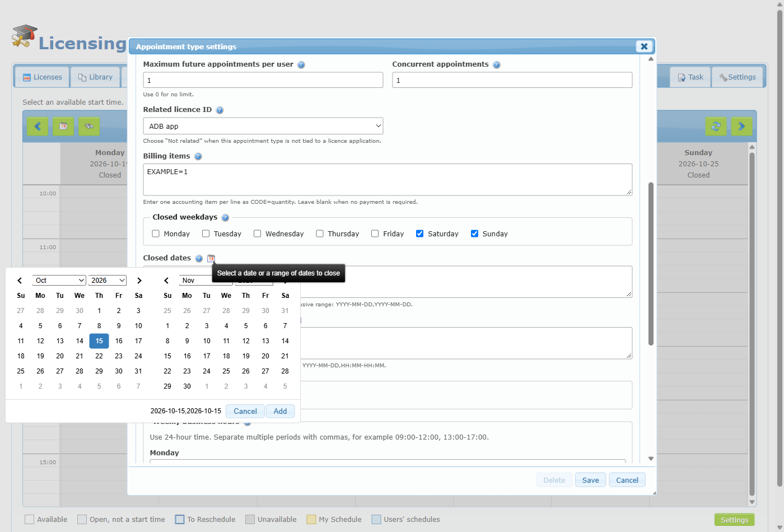Add the selected date range
784x532 pixels.
tap(280, 411)
